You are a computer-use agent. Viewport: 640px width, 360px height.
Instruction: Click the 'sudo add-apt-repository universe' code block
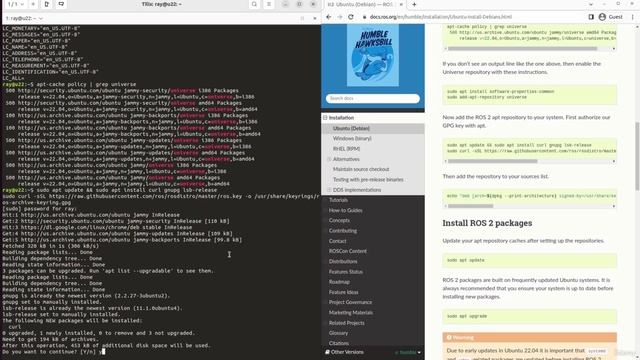(x=529, y=95)
